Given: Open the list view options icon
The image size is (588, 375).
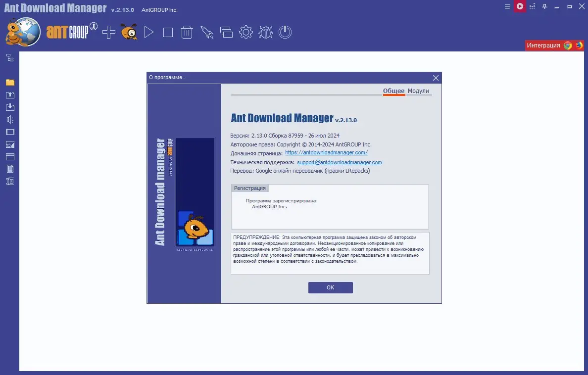Looking at the screenshot, I should (x=532, y=6).
